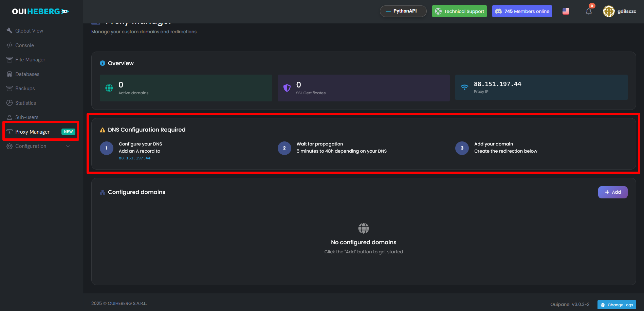Screen dimensions: 644x311
Task: Open Technical Support
Action: 459,11
